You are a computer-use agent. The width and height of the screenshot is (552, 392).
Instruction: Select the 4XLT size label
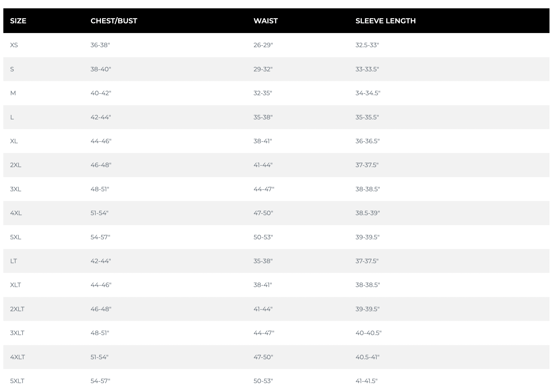(18, 357)
